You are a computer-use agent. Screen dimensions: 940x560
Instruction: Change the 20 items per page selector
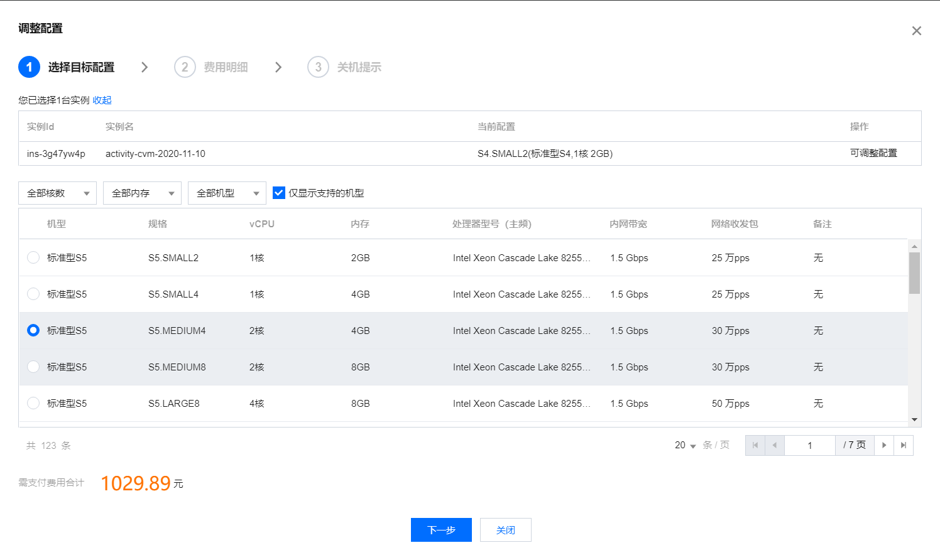click(685, 445)
